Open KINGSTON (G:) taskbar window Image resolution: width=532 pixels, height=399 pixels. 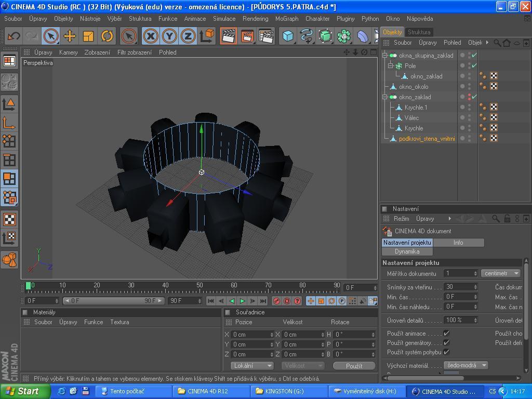289,391
